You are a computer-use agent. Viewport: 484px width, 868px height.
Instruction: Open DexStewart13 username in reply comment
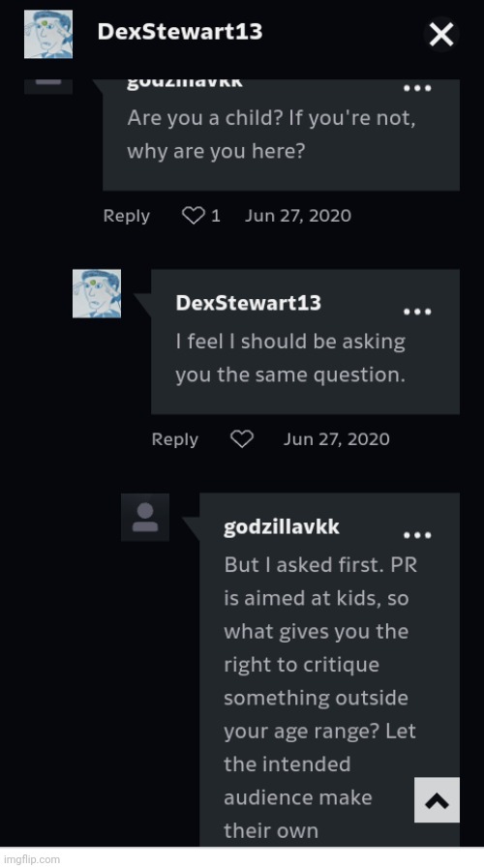[248, 303]
